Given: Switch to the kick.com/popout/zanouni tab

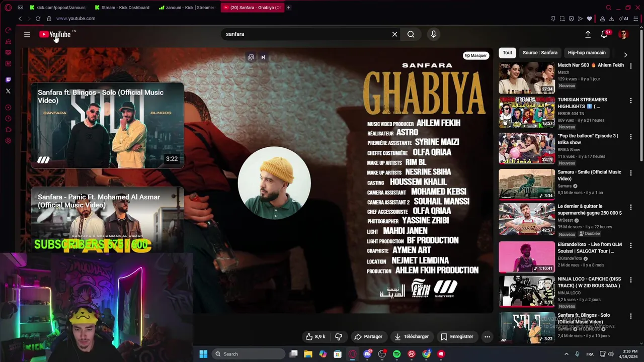Looking at the screenshot, I should pyautogui.click(x=58, y=8).
